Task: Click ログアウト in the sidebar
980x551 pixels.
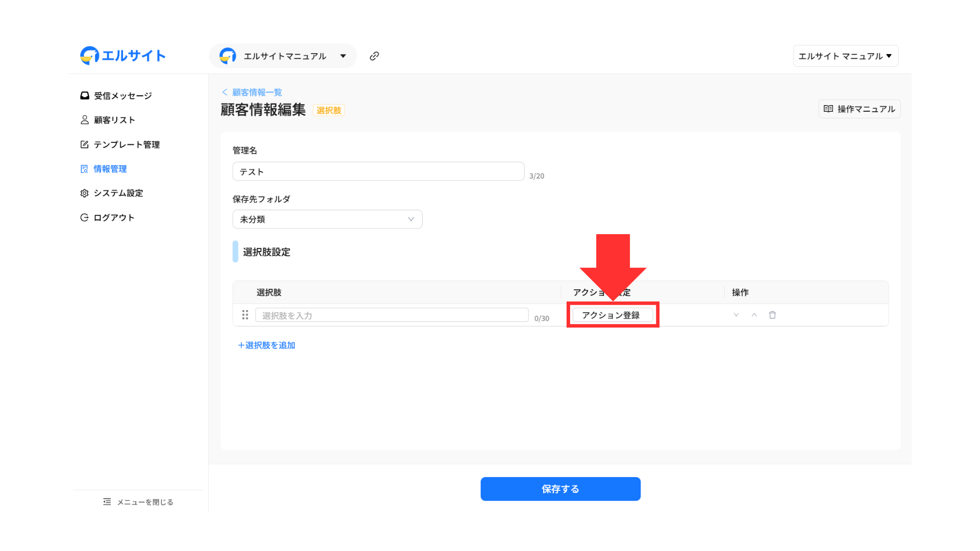Action: click(114, 218)
